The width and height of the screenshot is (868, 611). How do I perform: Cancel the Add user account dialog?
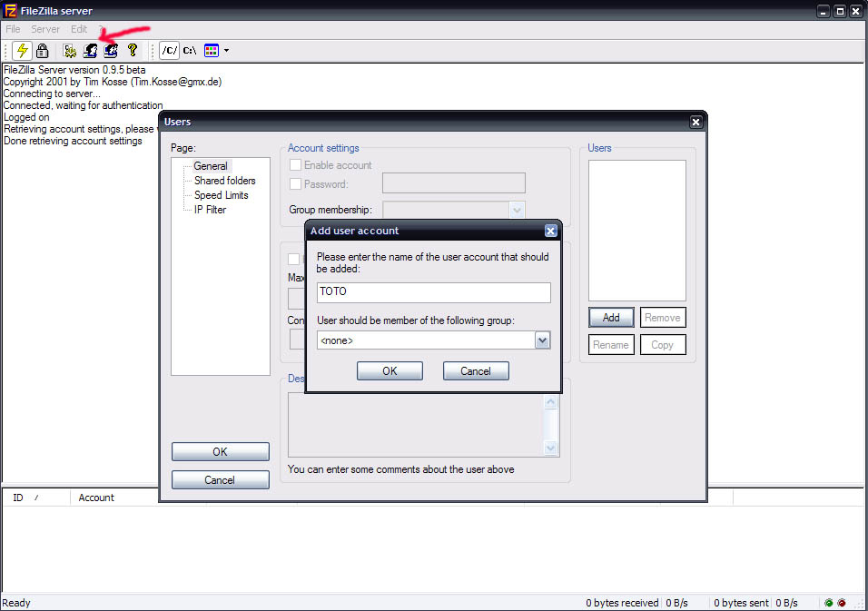coord(476,370)
